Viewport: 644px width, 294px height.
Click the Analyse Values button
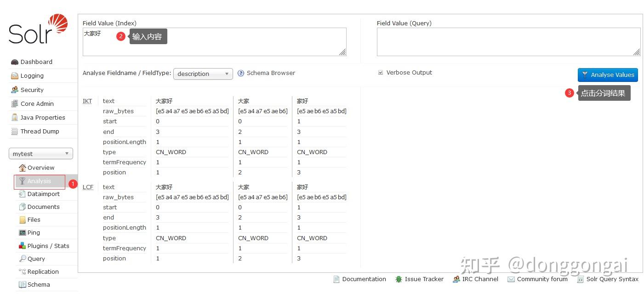pos(607,75)
